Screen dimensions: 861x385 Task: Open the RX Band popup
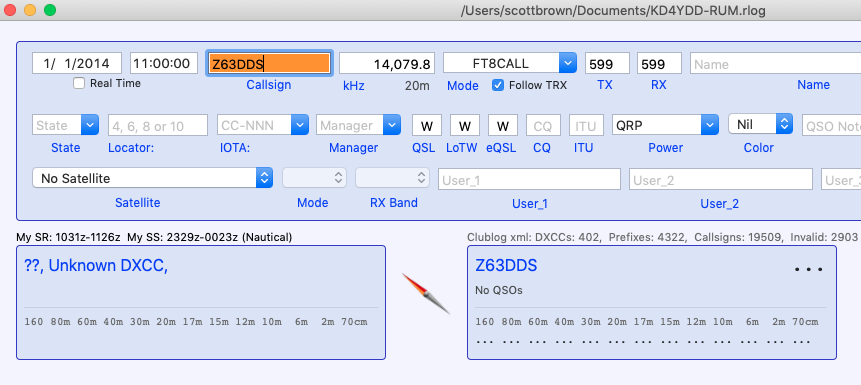(x=392, y=177)
